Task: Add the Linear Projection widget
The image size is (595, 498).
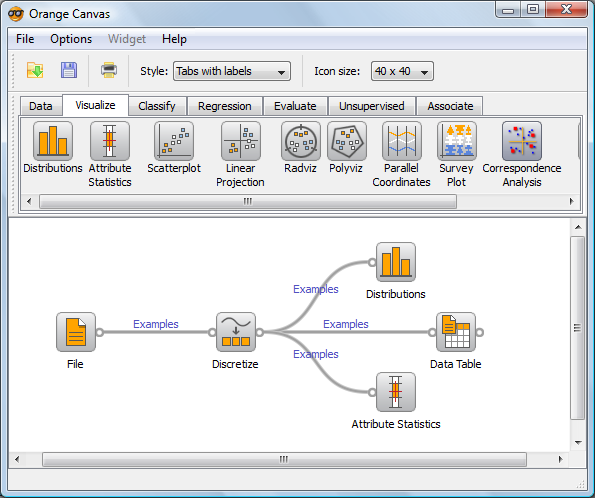Action: (x=241, y=141)
